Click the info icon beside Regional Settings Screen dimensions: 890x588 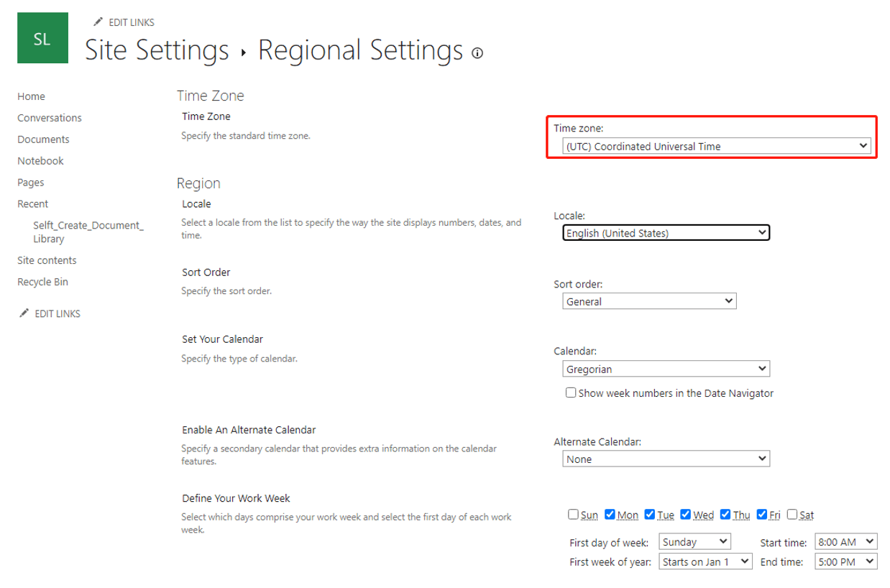pos(477,52)
